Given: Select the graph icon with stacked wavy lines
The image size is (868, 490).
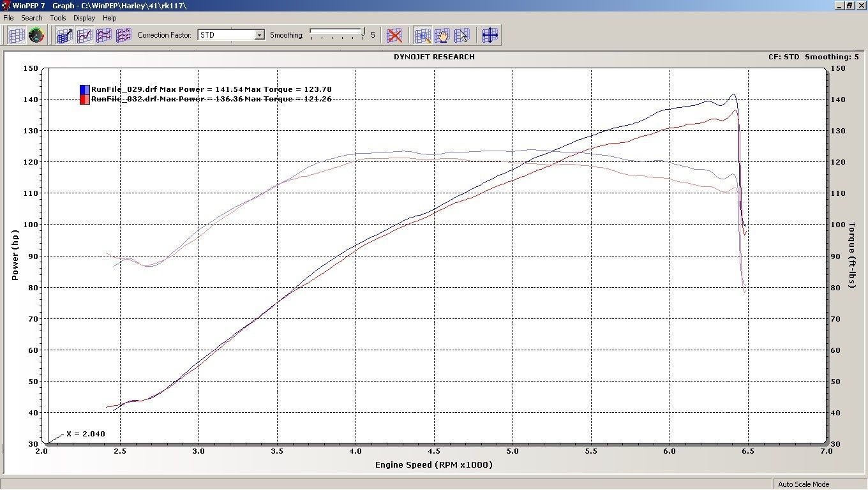Looking at the screenshot, I should pyautogui.click(x=124, y=35).
